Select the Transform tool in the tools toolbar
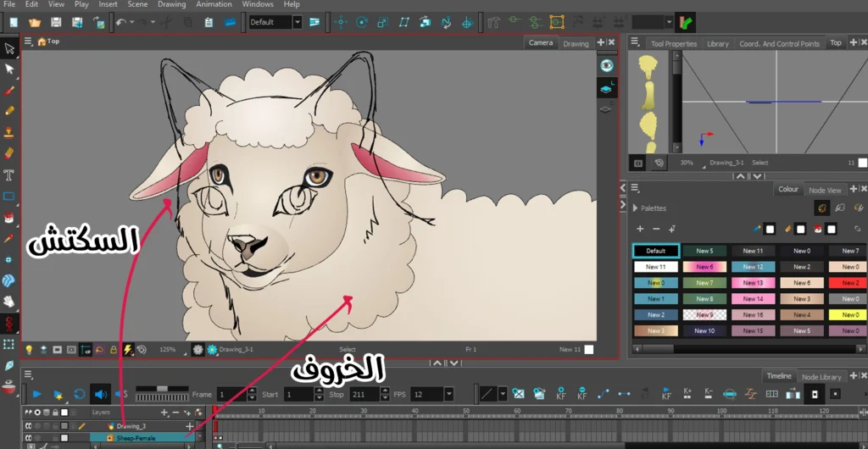 click(8, 48)
